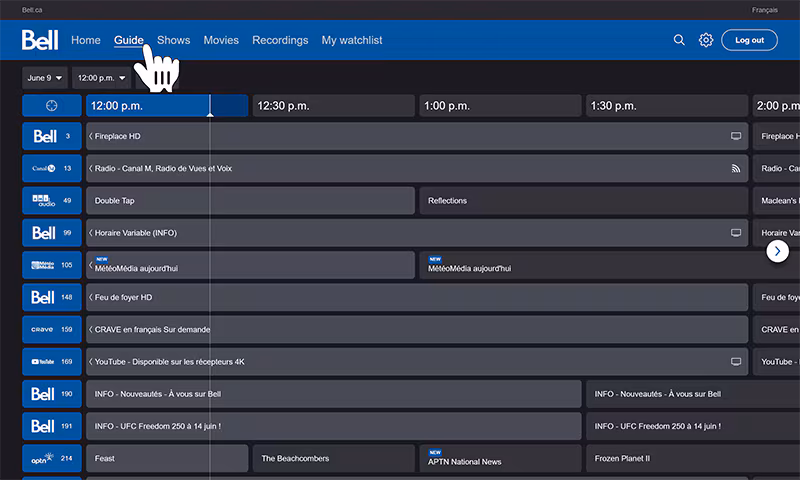Image resolution: width=800 pixels, height=480 pixels.
Task: Open Feast program on APTN
Action: (x=167, y=458)
